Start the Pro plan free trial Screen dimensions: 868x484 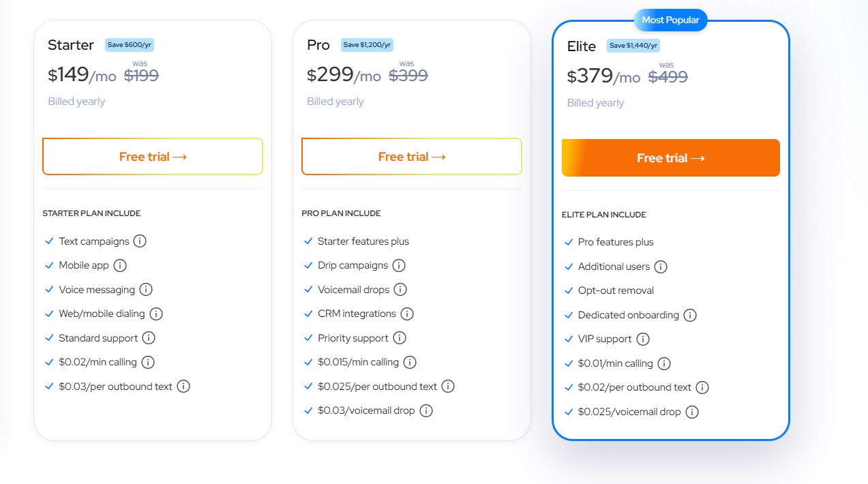412,157
